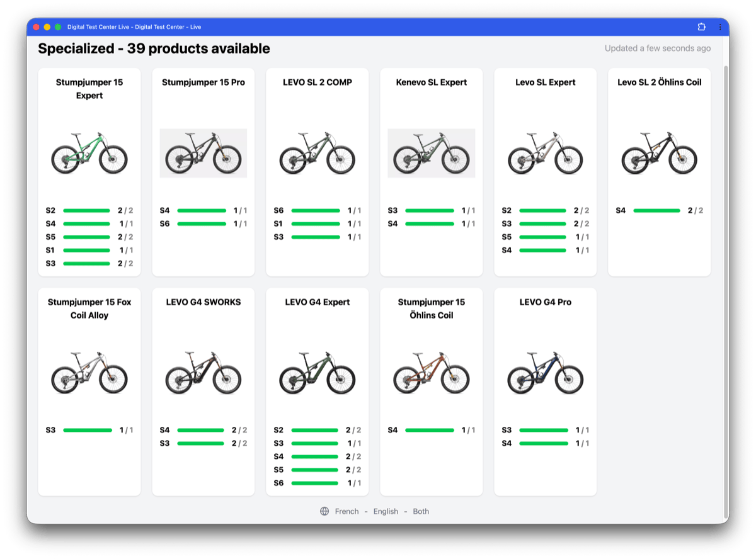Click S5 availability bar in Levo SL Expert
Screen dimensions: 756x559
tap(544, 237)
